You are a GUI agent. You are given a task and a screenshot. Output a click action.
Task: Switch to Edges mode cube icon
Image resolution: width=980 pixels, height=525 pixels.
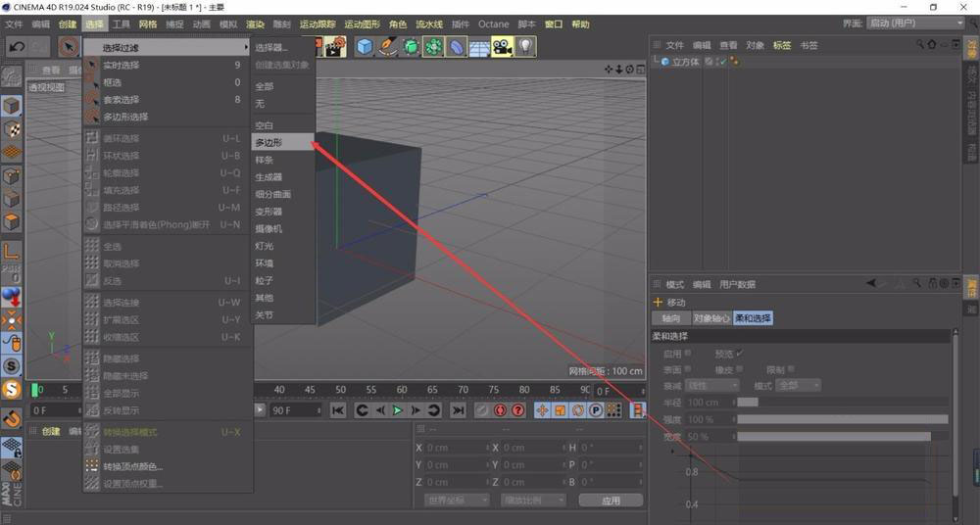coord(11,200)
